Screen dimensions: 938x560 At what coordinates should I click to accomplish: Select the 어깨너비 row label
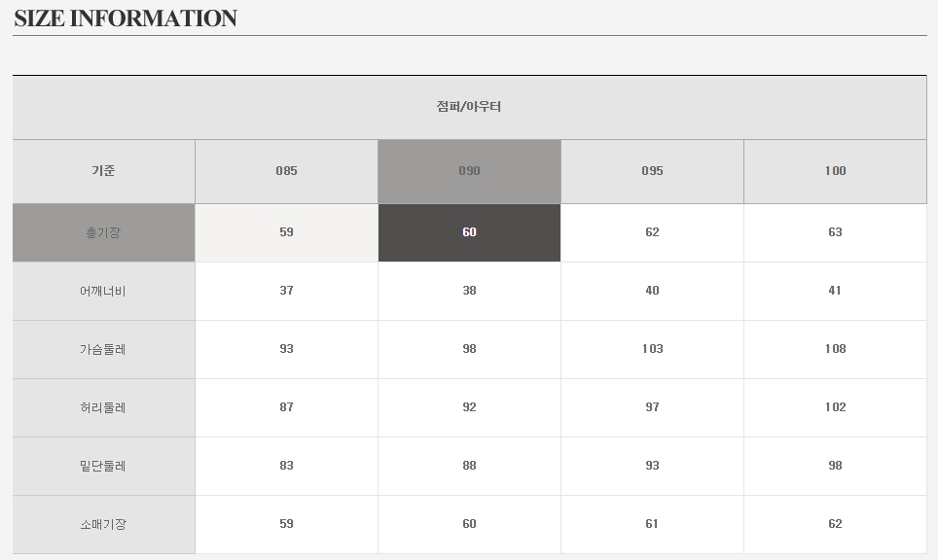[x=103, y=291]
